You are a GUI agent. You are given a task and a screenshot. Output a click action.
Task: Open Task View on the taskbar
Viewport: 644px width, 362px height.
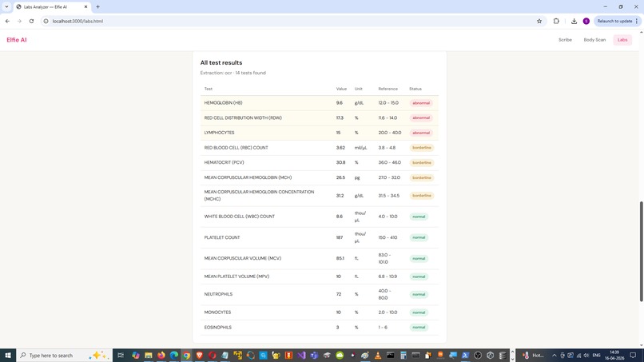click(x=121, y=356)
